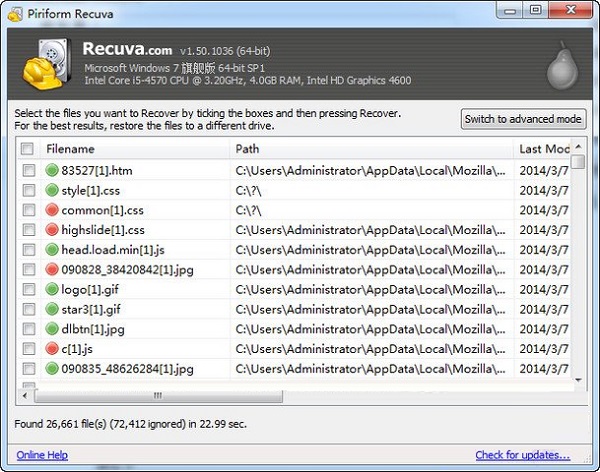600x472 pixels.
Task: Click the horizontal scrollbar thumb
Action: 158,396
